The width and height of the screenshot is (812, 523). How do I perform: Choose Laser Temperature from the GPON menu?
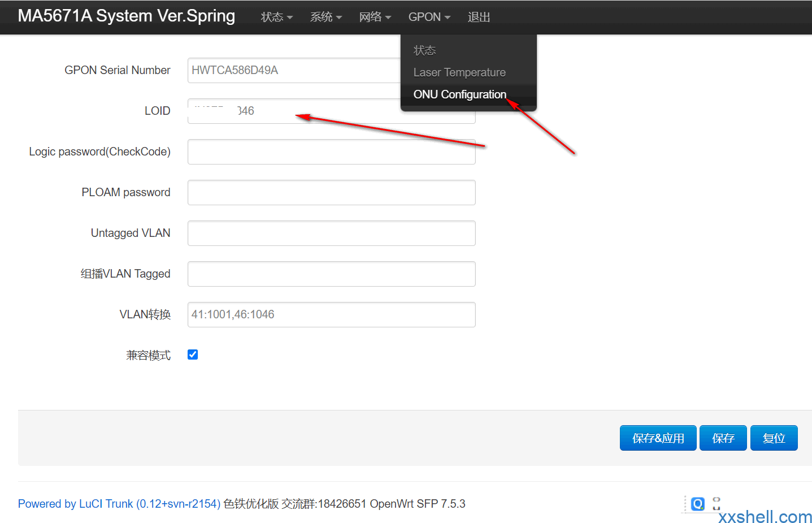(x=459, y=72)
